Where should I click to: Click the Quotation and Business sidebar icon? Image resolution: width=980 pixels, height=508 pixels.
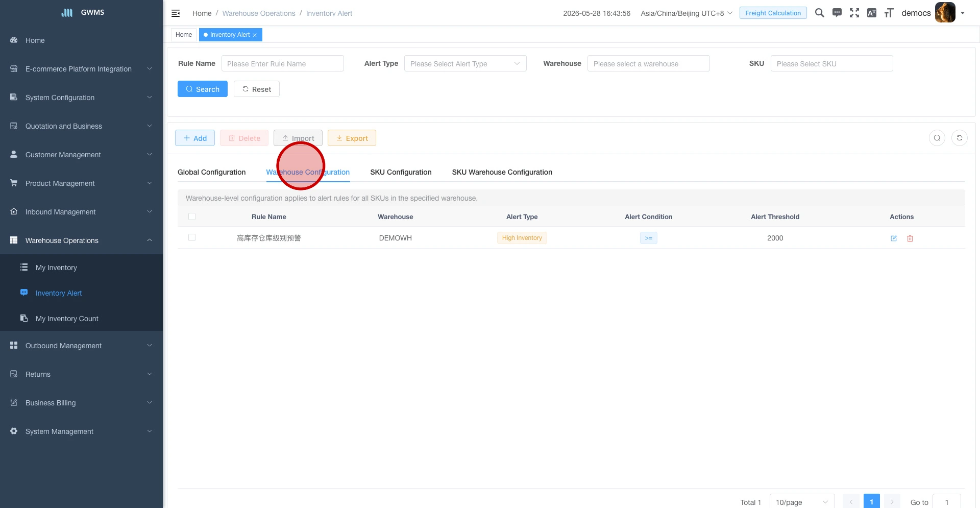tap(14, 126)
